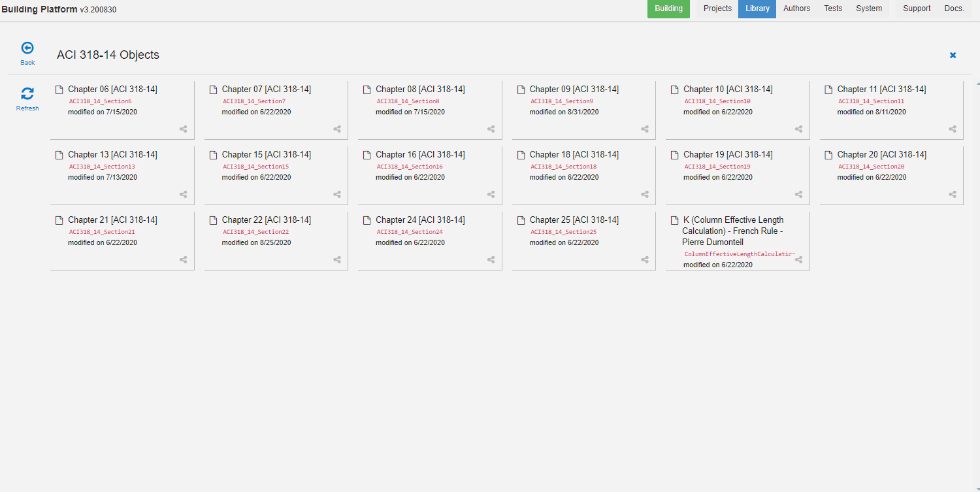Open the Docs. menu item
Image resolution: width=980 pixels, height=492 pixels.
click(954, 8)
